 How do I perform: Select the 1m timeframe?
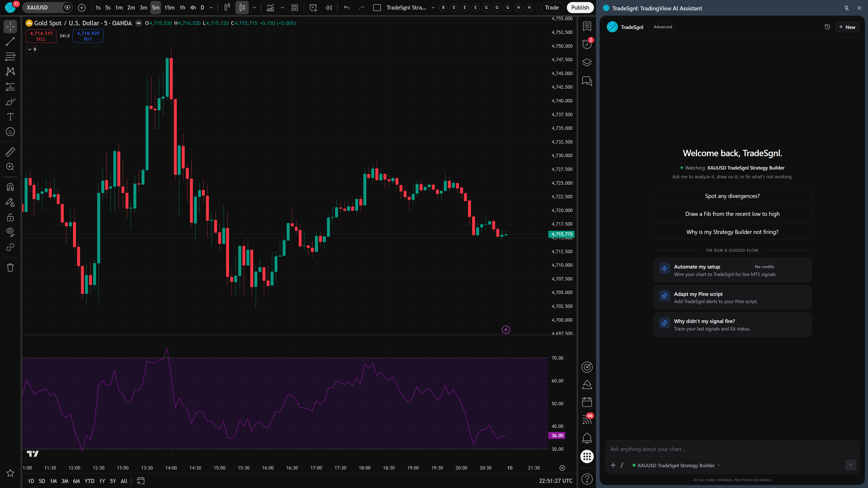coord(119,7)
